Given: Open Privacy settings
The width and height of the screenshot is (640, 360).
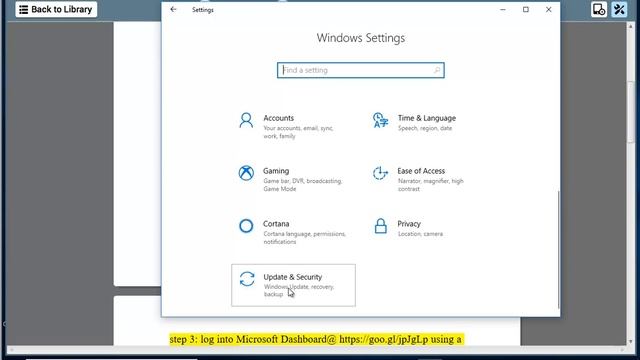Looking at the screenshot, I should [x=428, y=232].
